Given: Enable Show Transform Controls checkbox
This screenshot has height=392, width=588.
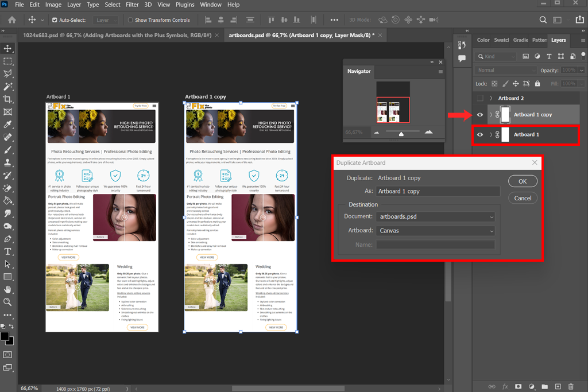Looking at the screenshot, I should pos(130,20).
